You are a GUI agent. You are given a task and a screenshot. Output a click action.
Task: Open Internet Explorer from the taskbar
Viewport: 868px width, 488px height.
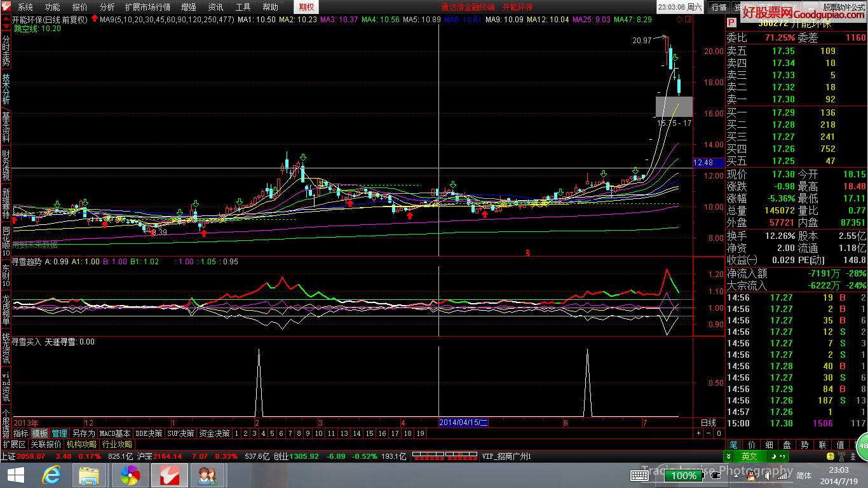51,475
